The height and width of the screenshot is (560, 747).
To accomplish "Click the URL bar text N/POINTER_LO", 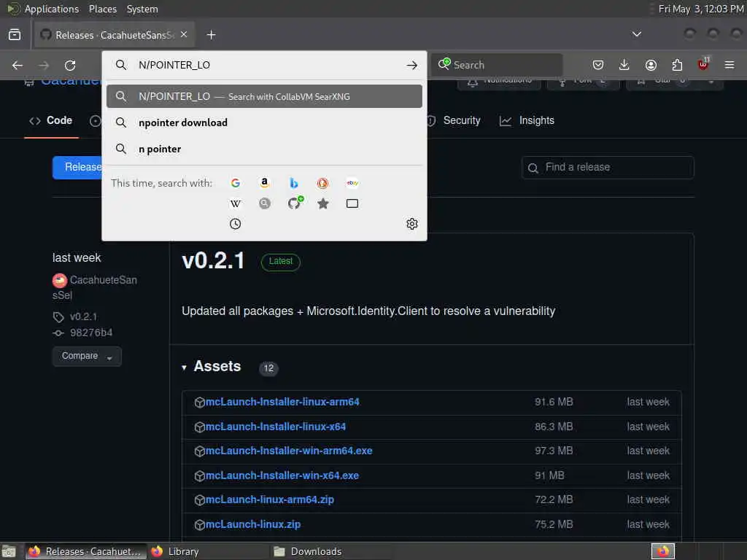I will click(174, 65).
